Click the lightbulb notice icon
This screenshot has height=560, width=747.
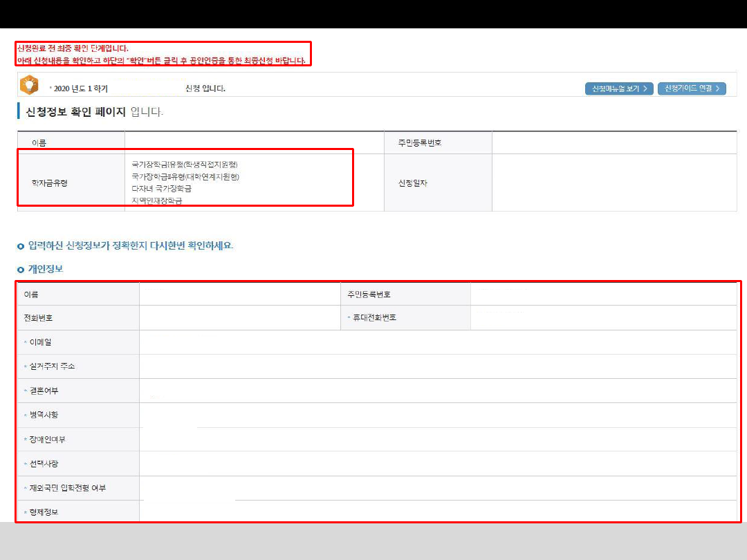coord(29,85)
